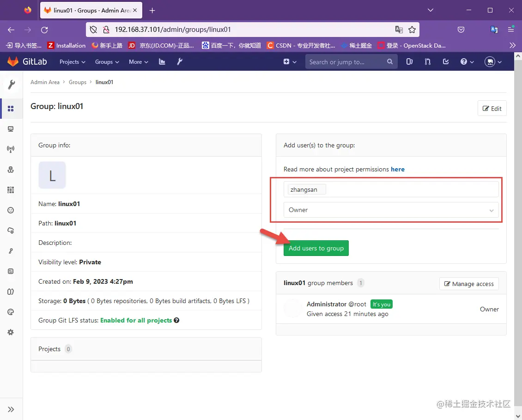Show all tabs dropdown arrow
This screenshot has width=522, height=420.
(x=431, y=10)
